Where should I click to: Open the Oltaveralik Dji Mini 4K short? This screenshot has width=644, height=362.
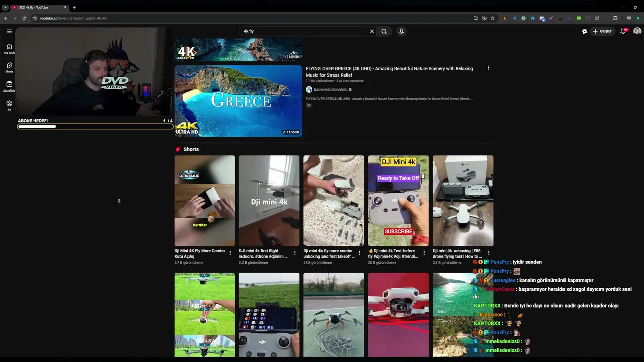205,201
